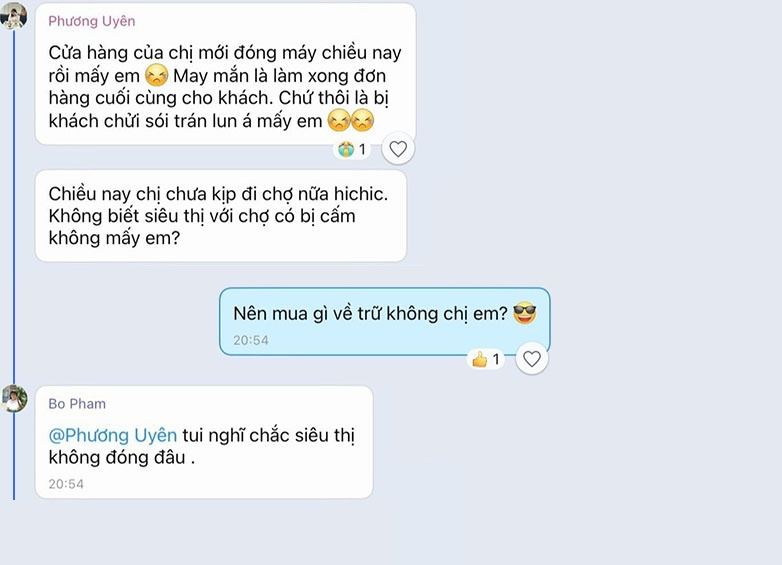This screenshot has width=782, height=565.
Task: Click the heart icon beside the blue message
Action: (x=532, y=359)
